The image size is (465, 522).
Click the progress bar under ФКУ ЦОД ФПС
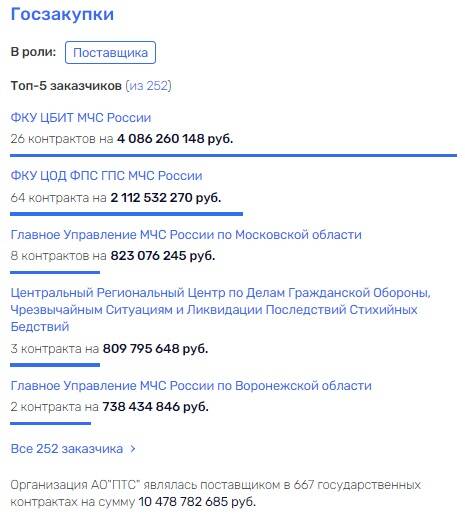coord(126,214)
